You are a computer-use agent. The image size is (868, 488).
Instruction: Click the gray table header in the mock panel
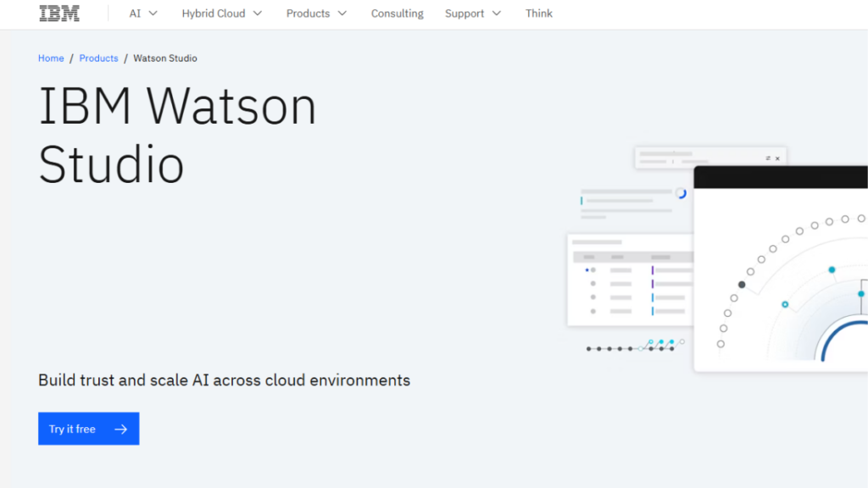[630, 258]
